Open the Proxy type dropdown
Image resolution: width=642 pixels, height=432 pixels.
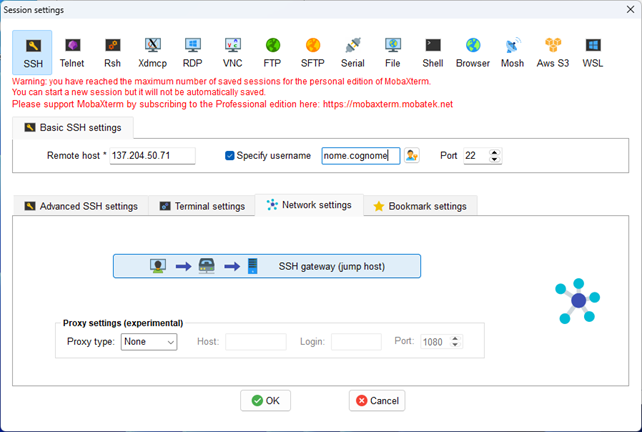pos(149,342)
